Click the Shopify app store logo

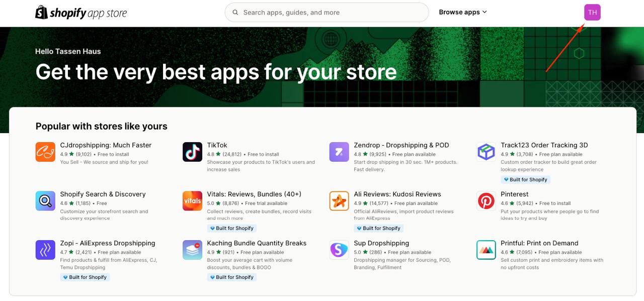coord(80,12)
